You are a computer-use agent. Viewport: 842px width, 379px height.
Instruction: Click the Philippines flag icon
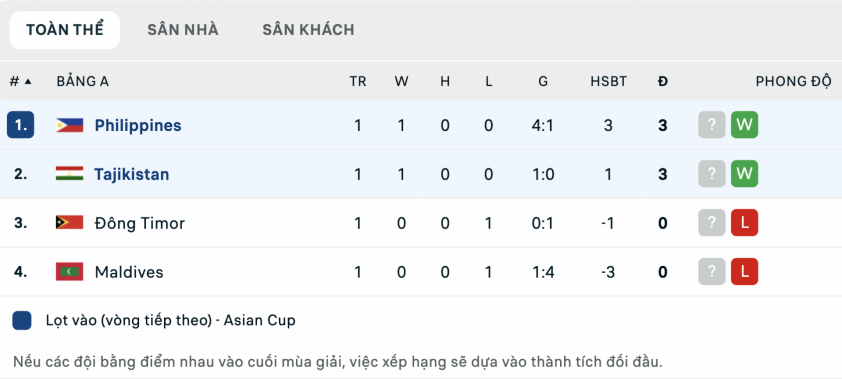69,125
